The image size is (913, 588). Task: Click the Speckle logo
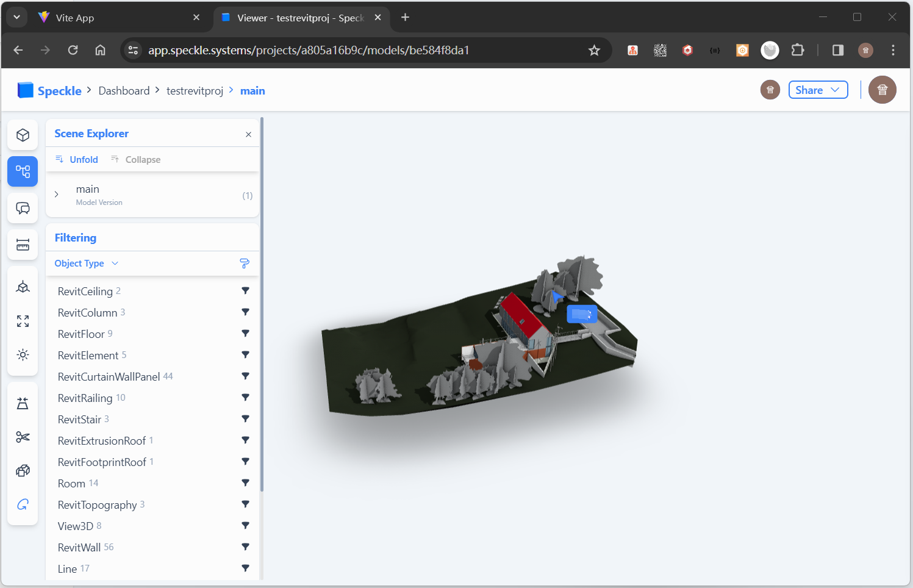point(25,90)
